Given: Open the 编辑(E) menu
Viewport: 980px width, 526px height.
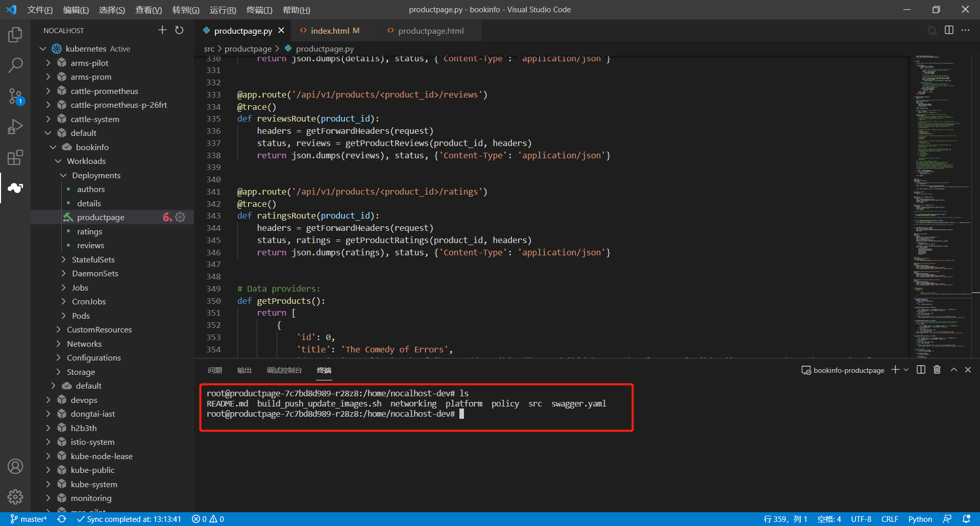Looking at the screenshot, I should (x=76, y=10).
